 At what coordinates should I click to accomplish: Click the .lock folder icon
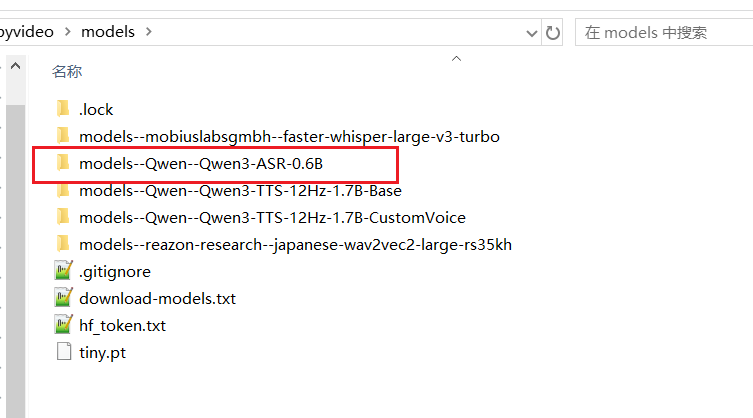click(63, 109)
